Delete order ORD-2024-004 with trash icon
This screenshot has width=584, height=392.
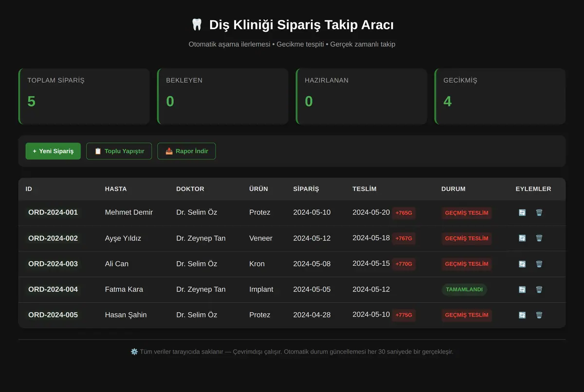tap(539, 289)
